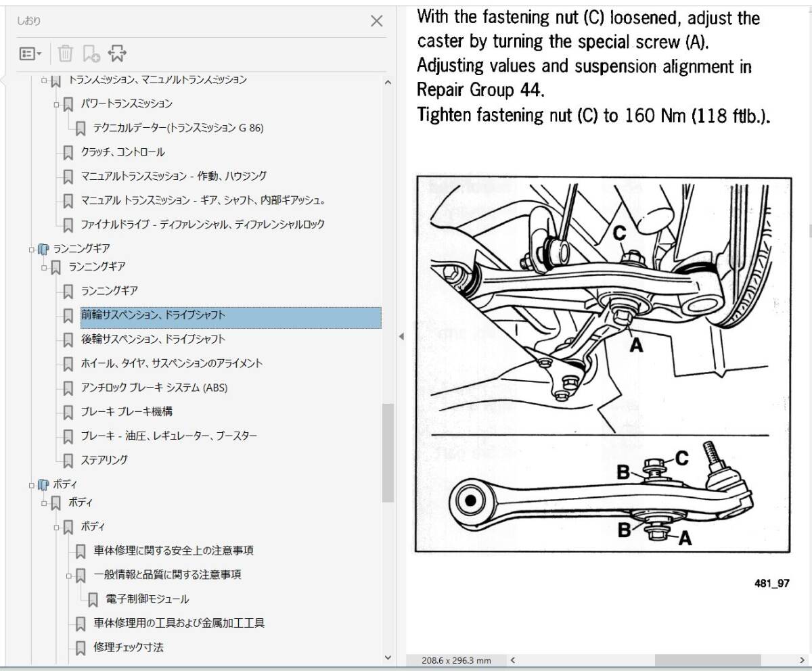The height and width of the screenshot is (671, 812).
Task: Select the new bookmark icon
Action: [91, 53]
